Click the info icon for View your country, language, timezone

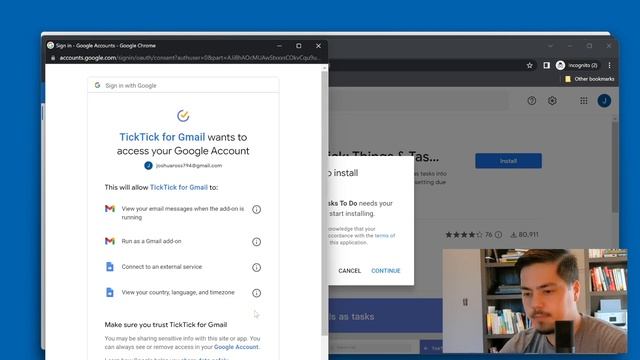(256, 293)
